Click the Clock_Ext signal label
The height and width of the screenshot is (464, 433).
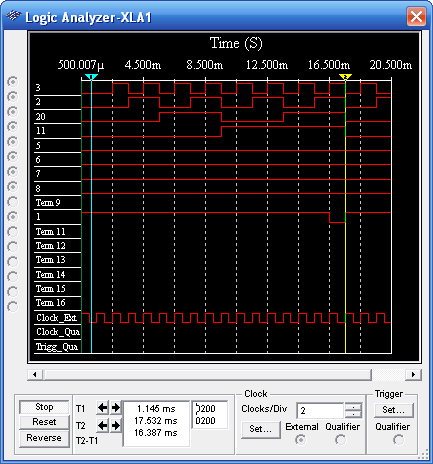click(57, 318)
